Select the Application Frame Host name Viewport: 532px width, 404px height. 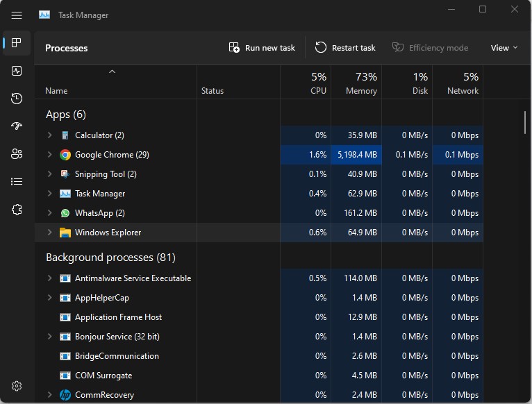(x=118, y=317)
